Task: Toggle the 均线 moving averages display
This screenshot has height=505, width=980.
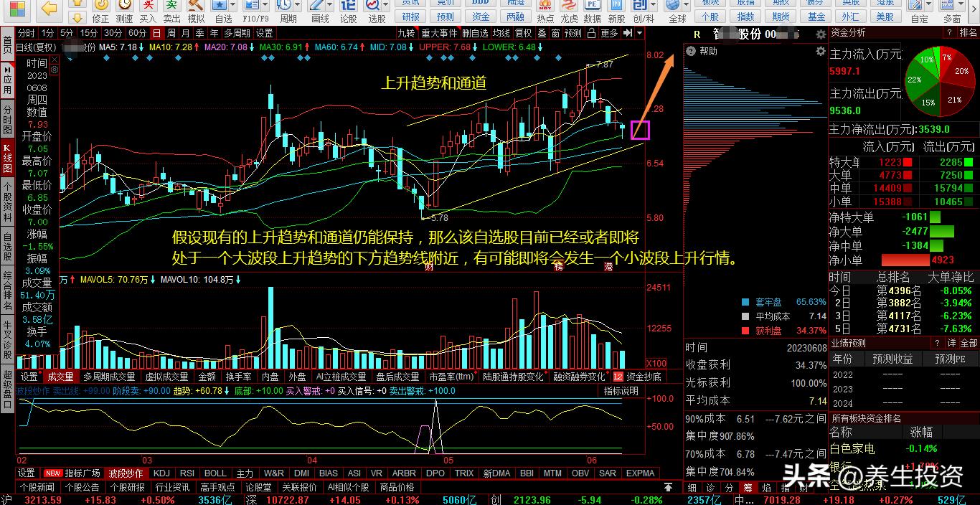Action: click(502, 32)
